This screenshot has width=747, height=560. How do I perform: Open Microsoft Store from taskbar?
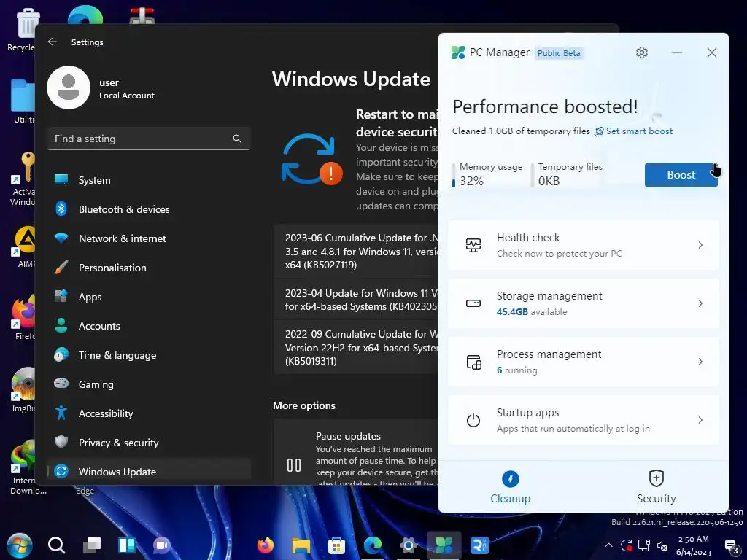pos(336,545)
